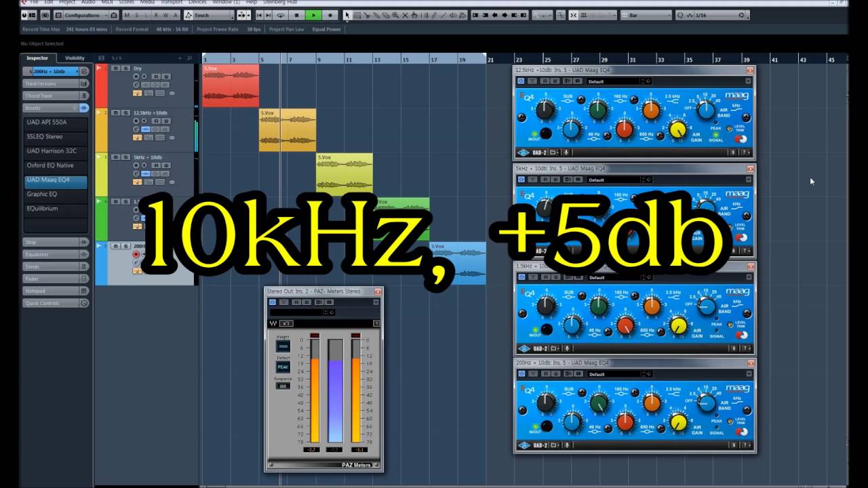Enable recording with the transport Record button

330,15
